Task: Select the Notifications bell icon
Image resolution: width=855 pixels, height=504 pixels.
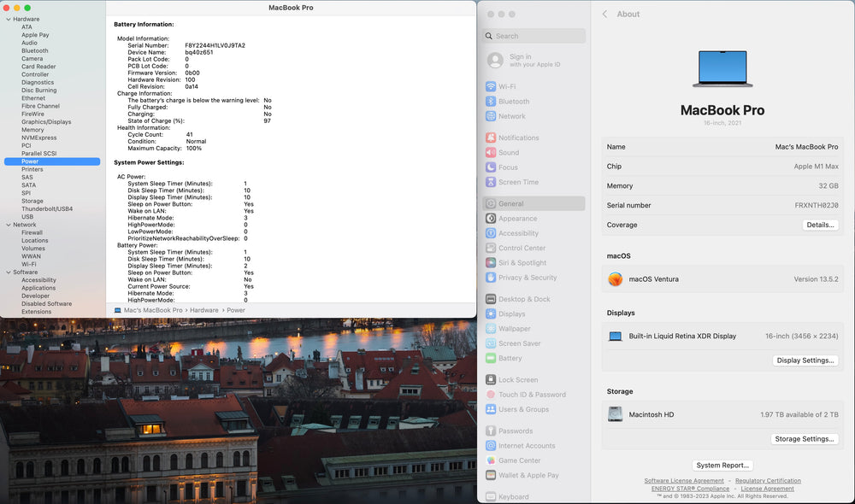Action: 491,138
